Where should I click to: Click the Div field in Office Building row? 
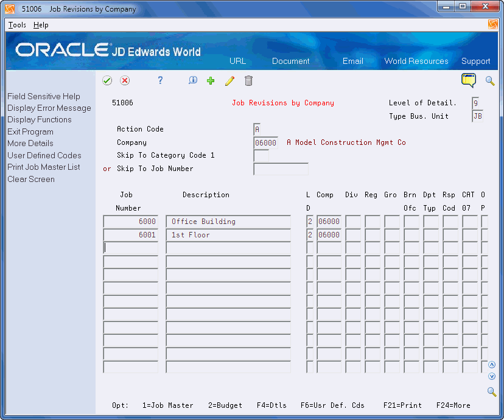click(x=353, y=222)
